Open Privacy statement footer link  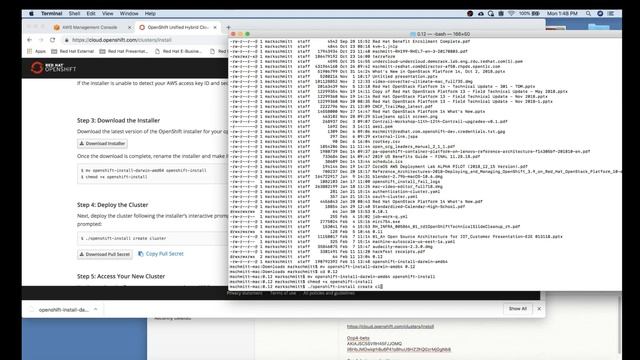click(244, 293)
